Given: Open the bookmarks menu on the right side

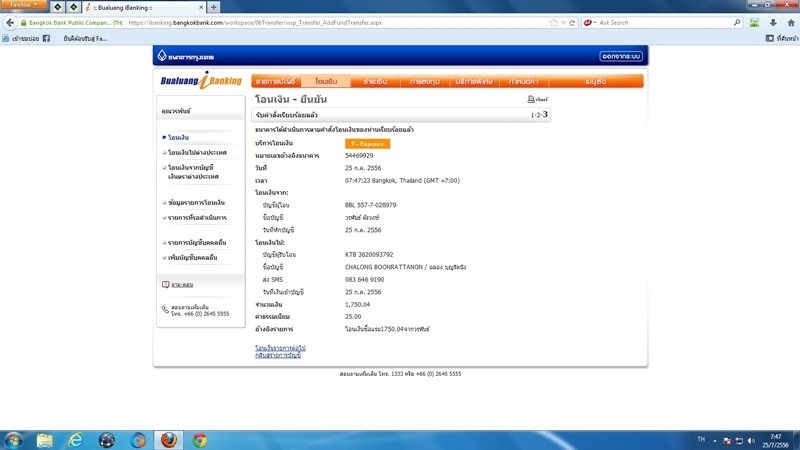Looking at the screenshot, I should pyautogui.click(x=782, y=38).
